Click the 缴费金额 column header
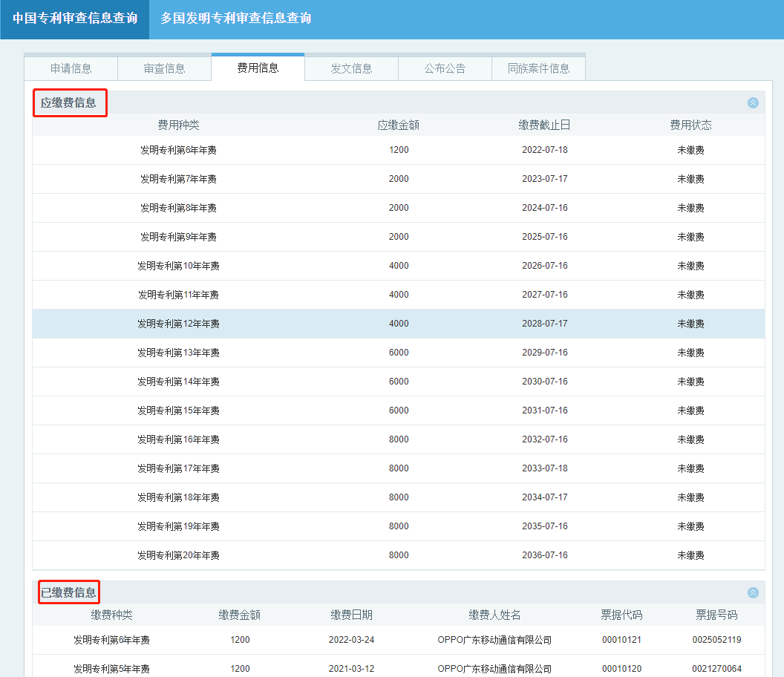This screenshot has width=784, height=677. point(240,615)
